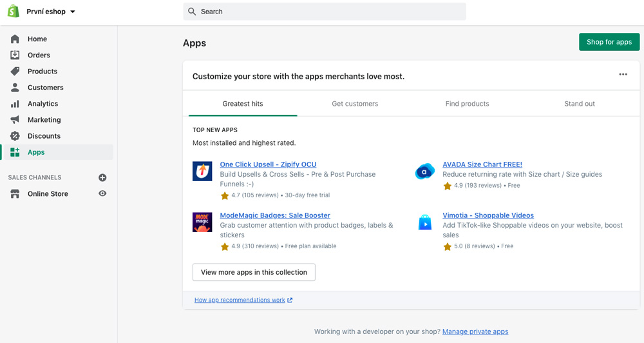644x343 pixels.
Task: Click the ModeMagic app icon
Action: [x=202, y=222]
